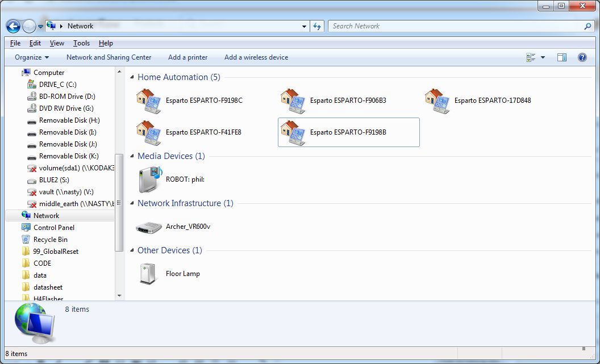Click navigation pane scroll down arrow
600x364 pixels.
(x=119, y=295)
